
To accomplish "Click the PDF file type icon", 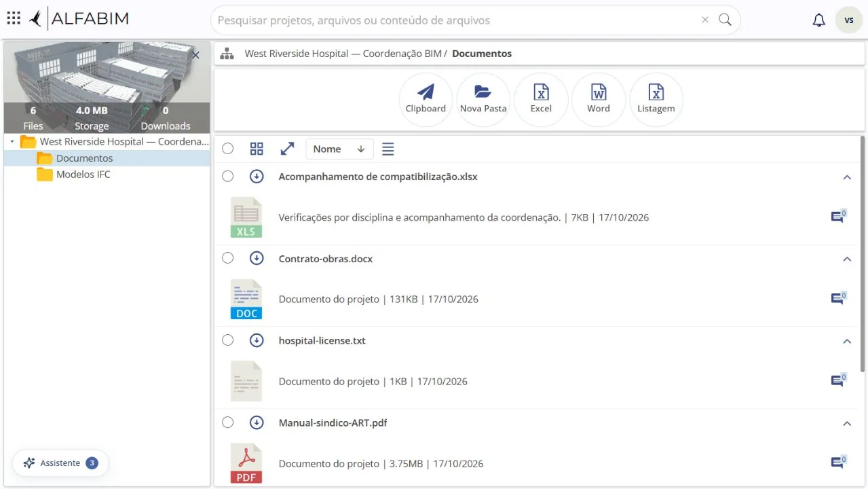I will (x=246, y=463).
